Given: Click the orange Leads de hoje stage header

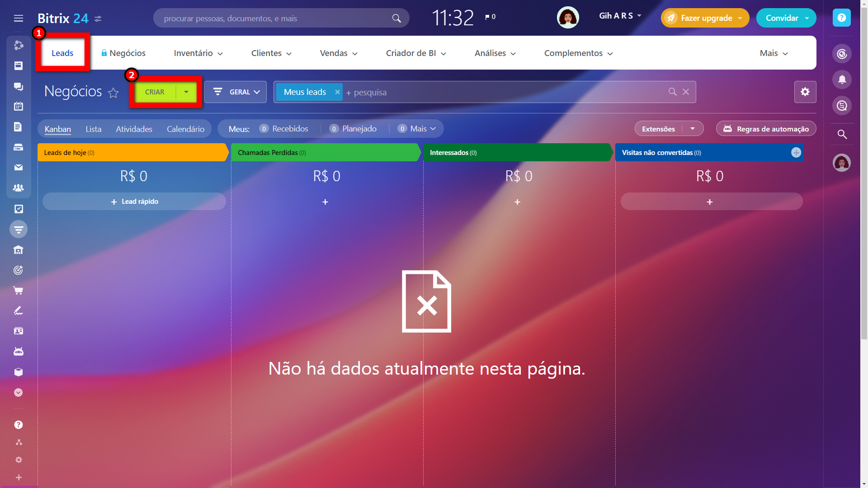Looking at the screenshot, I should point(131,153).
